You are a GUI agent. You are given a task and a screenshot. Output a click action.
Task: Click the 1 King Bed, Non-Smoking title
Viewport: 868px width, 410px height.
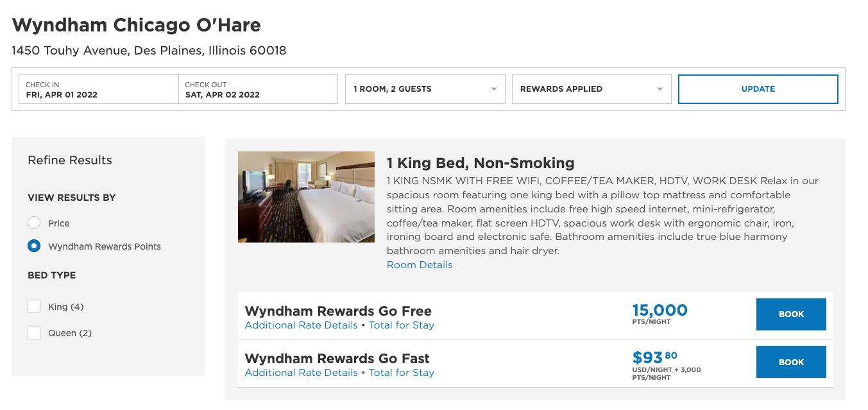[481, 163]
